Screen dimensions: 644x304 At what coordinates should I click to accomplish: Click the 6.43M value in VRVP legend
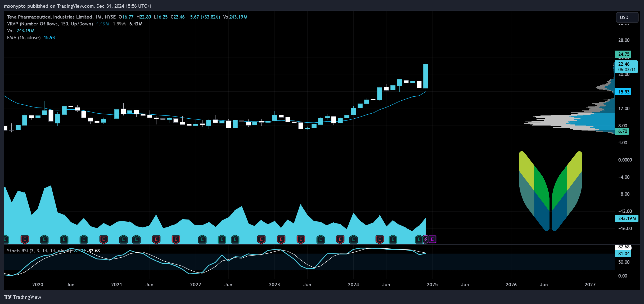coord(136,24)
